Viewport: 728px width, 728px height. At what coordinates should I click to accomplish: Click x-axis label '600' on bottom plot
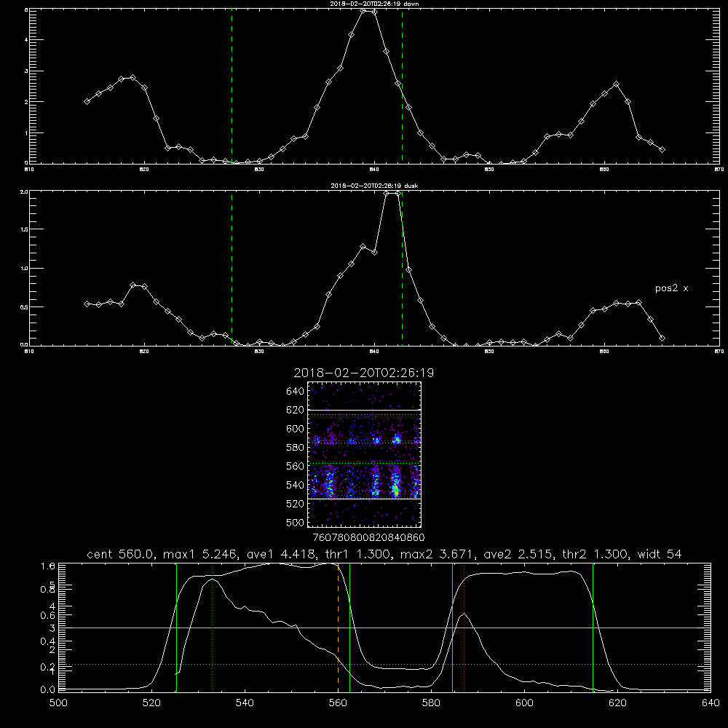coord(524,703)
